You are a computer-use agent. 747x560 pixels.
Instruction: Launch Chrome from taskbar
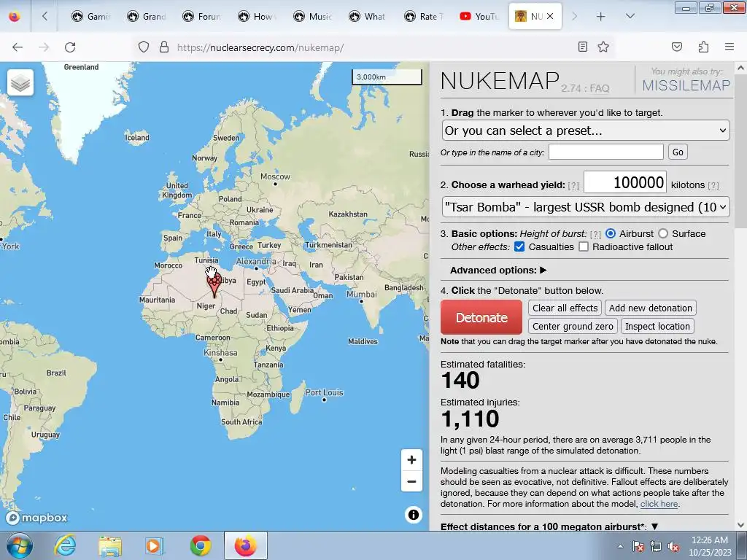[200, 545]
